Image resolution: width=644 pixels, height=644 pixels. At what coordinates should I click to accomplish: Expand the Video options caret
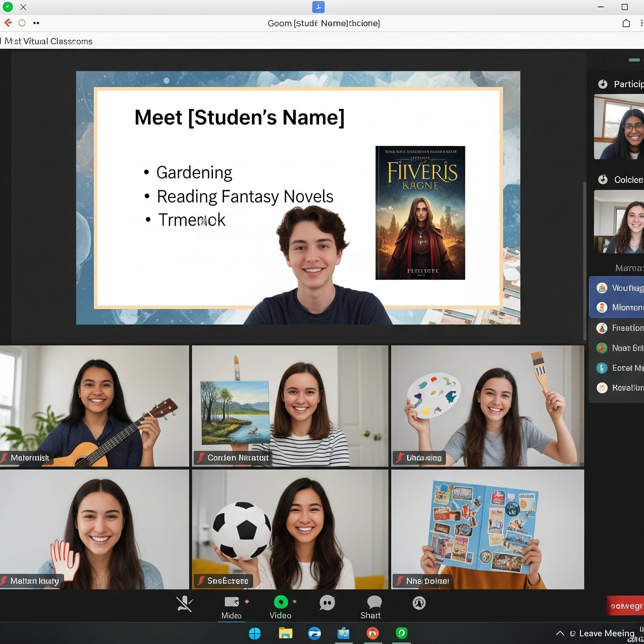(295, 602)
